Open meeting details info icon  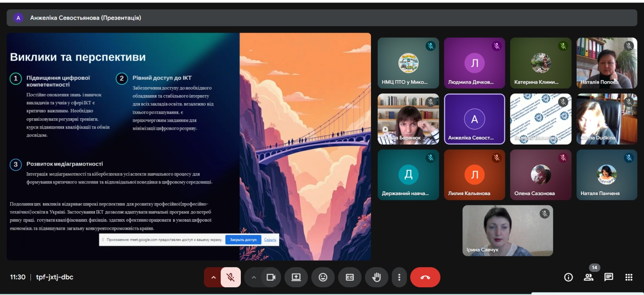coord(568,277)
